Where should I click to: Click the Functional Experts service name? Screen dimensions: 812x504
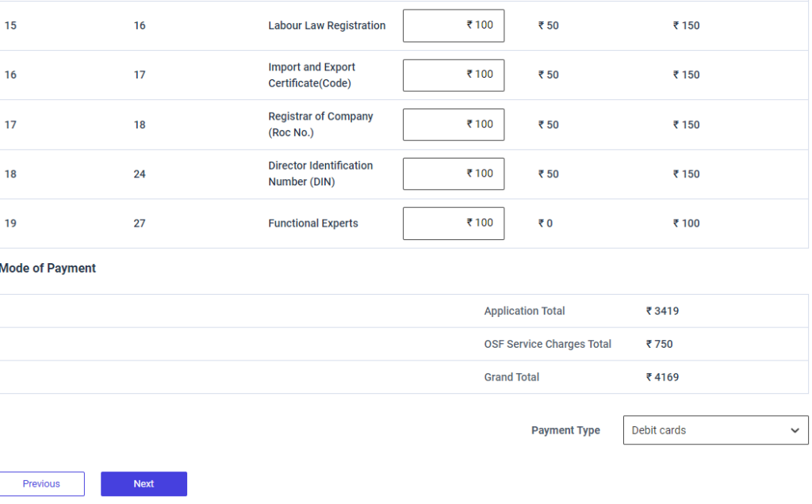pos(313,223)
